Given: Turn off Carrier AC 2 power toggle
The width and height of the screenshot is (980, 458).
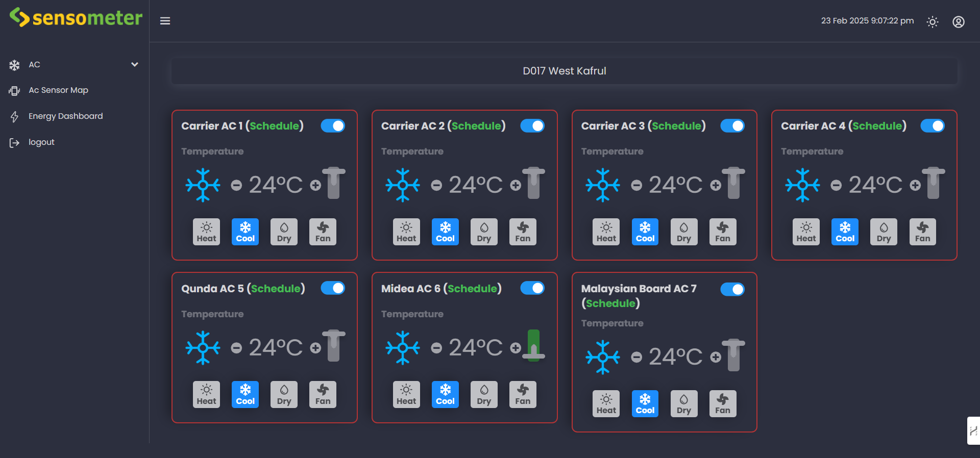Looking at the screenshot, I should point(532,125).
